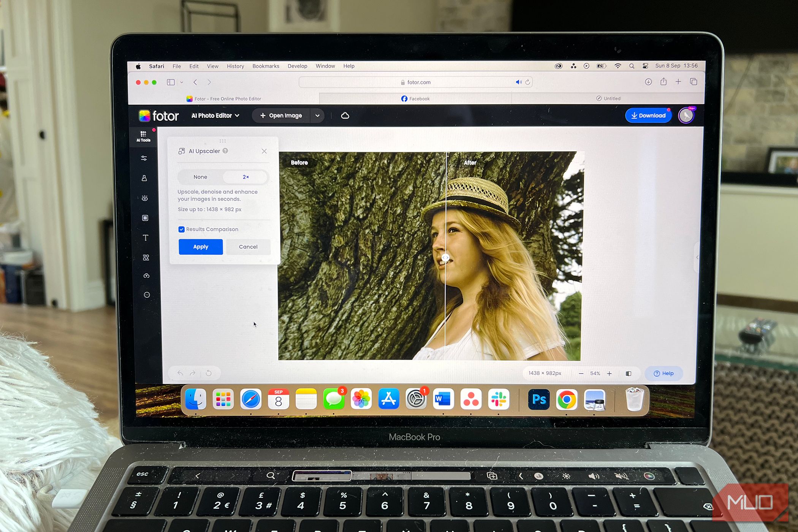This screenshot has height=532, width=798.
Task: Open the Bookmarks menu
Action: [266, 66]
